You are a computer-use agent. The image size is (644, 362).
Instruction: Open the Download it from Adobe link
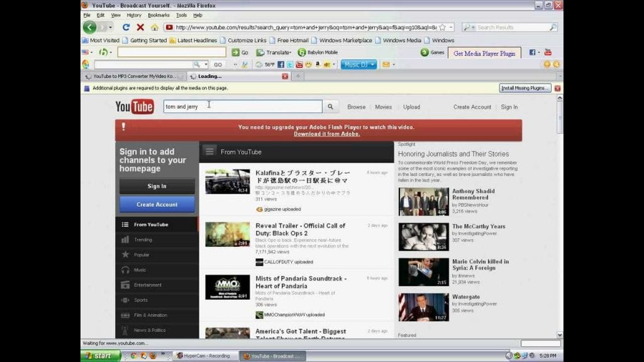click(x=326, y=134)
